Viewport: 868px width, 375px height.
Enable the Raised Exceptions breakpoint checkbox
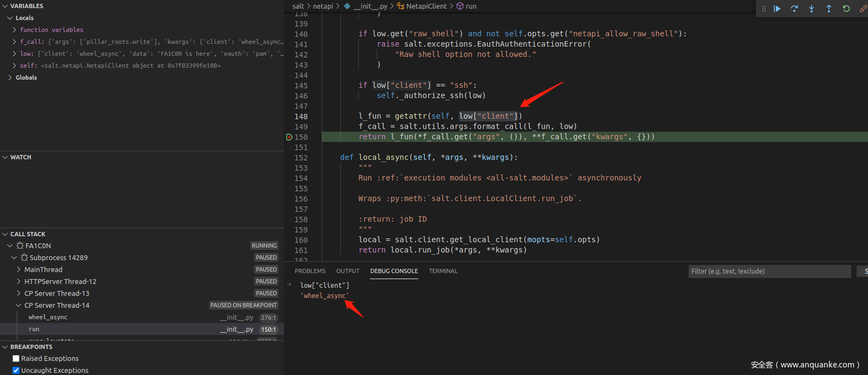pyautogui.click(x=16, y=359)
